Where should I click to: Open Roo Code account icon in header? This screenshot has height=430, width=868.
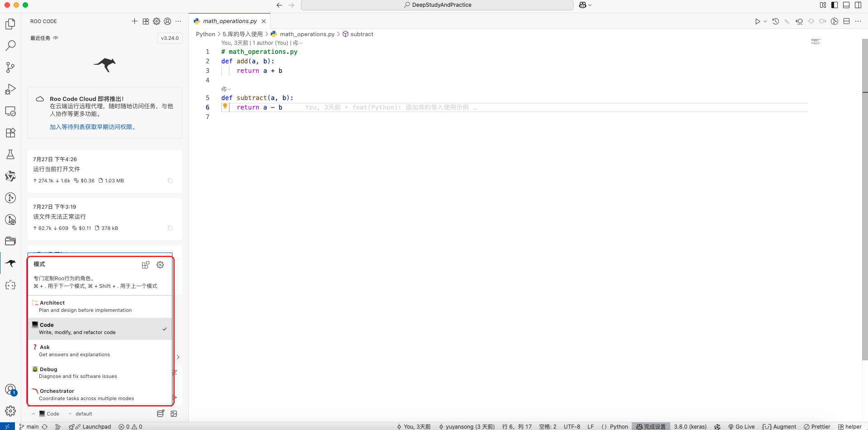click(x=167, y=21)
